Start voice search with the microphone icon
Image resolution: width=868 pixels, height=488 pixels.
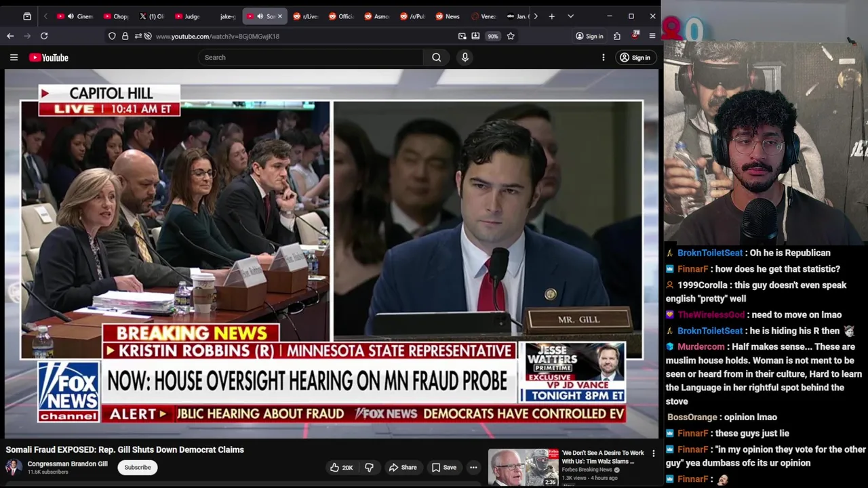(x=465, y=58)
